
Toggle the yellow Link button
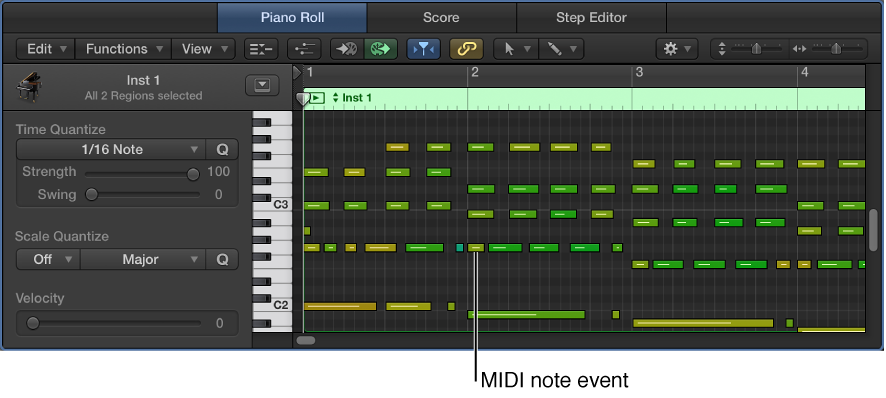click(467, 49)
